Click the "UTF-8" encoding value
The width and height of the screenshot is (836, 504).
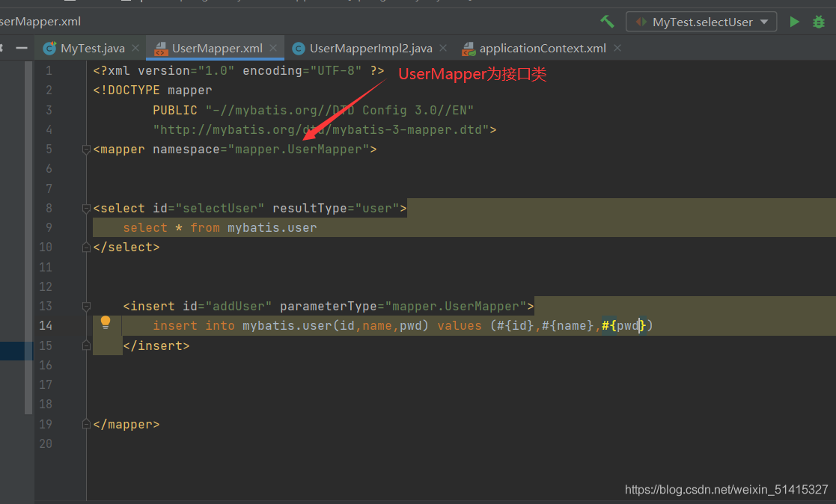click(336, 71)
